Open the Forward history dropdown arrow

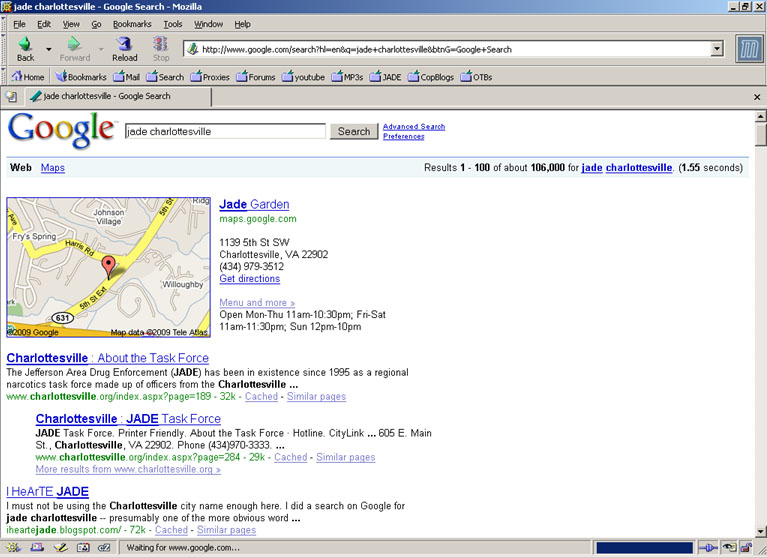tap(101, 49)
